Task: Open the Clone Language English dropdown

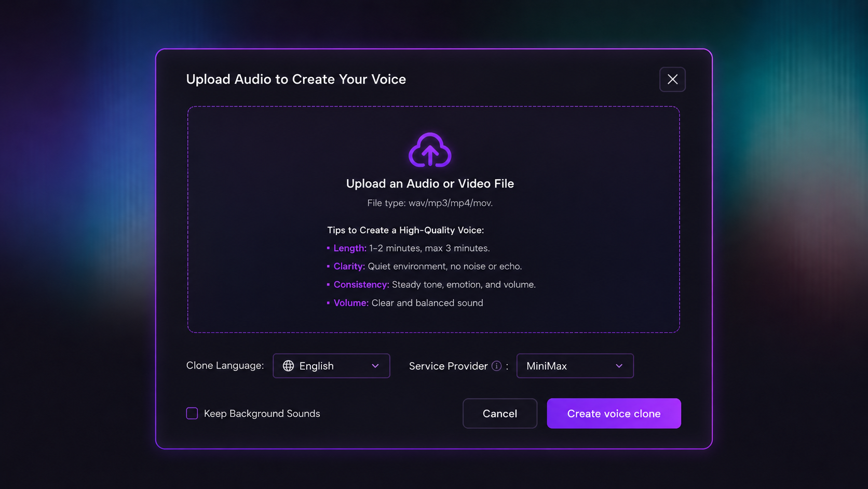Action: coord(331,366)
